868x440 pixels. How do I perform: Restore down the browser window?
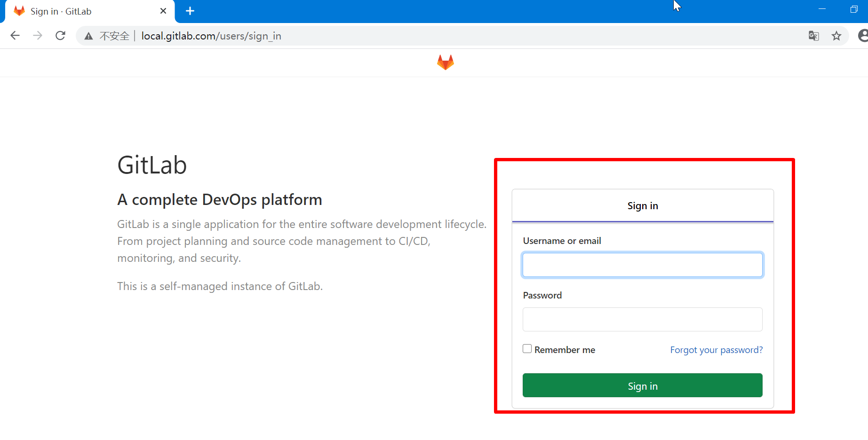(854, 9)
